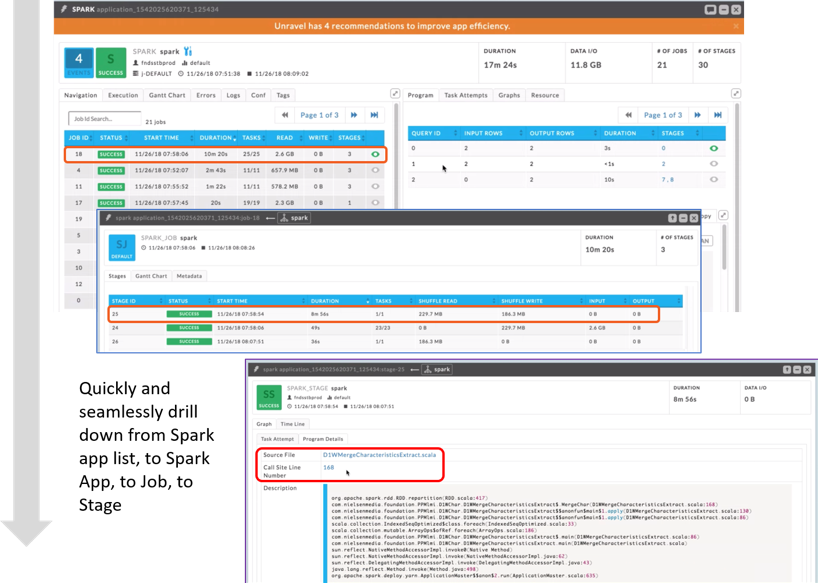
Task: Click the user icon beside fndsstbprod
Action: pos(137,62)
